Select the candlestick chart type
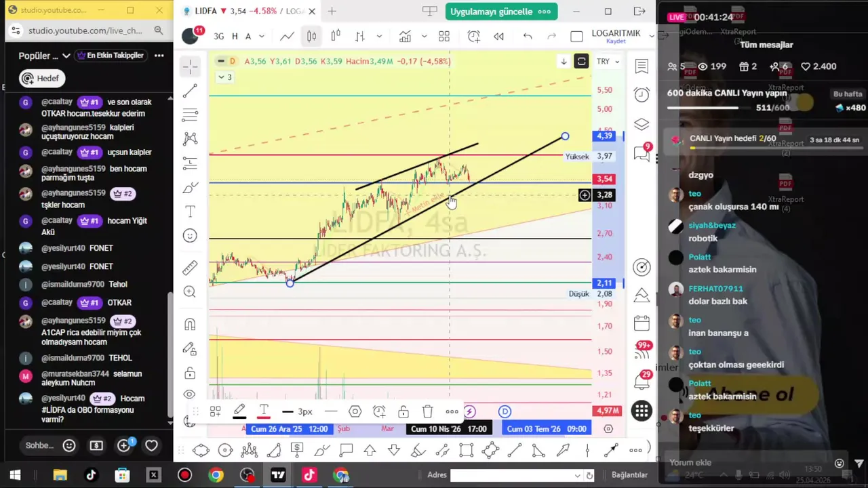The height and width of the screenshot is (488, 868). pos(311,36)
